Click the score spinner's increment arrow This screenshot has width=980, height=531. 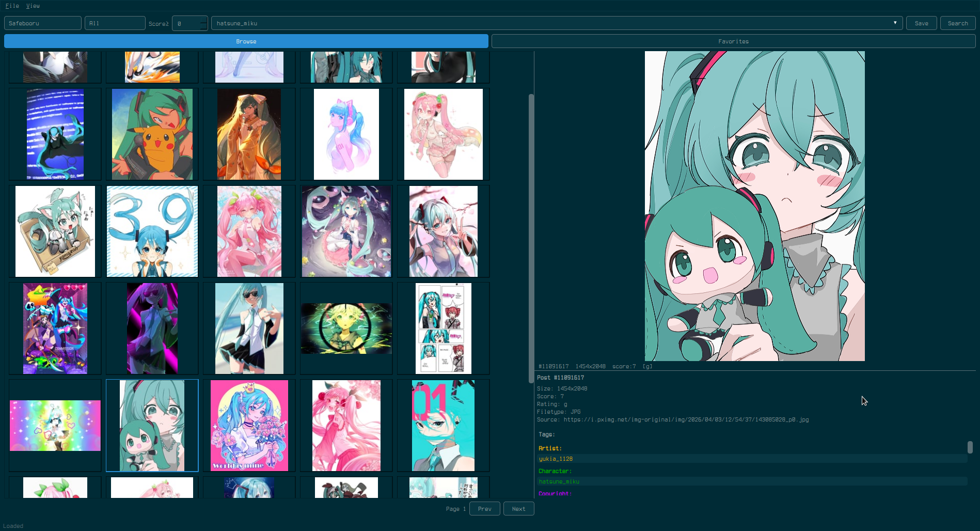point(203,20)
